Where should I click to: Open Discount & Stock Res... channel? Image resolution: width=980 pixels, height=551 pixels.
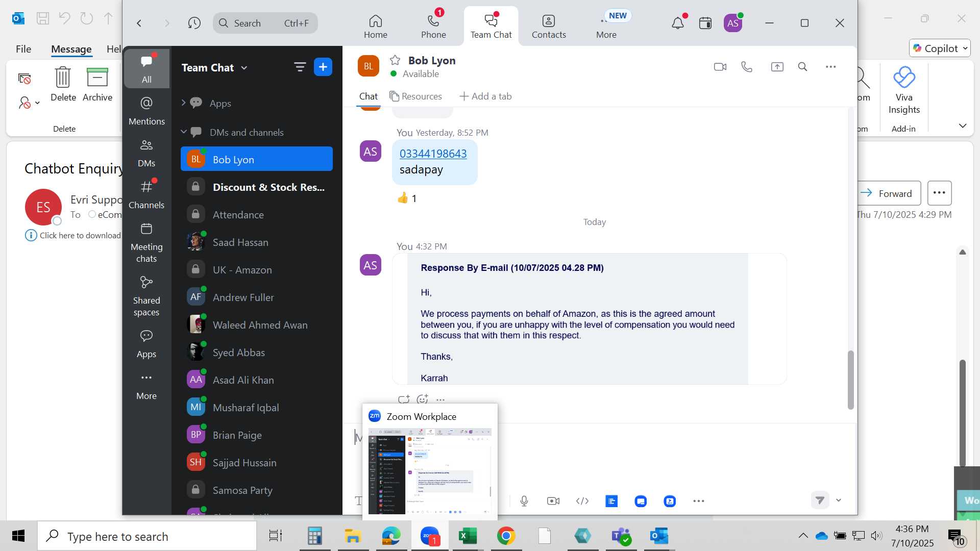257,187
